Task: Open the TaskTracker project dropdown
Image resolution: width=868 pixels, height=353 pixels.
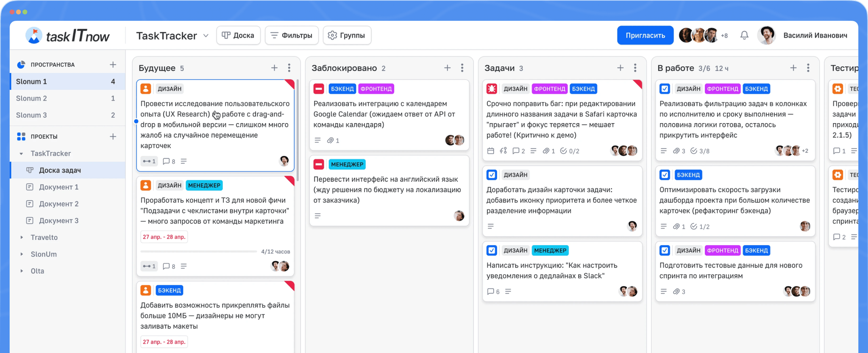Action: pos(206,36)
